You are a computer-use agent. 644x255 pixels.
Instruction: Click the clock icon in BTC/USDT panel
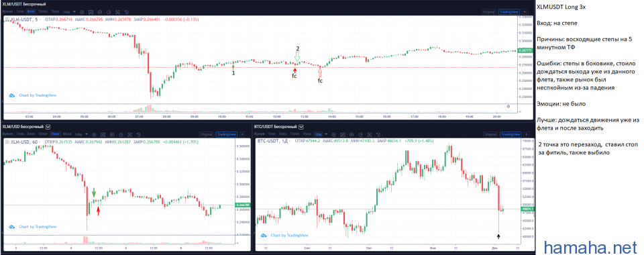[x=361, y=135]
